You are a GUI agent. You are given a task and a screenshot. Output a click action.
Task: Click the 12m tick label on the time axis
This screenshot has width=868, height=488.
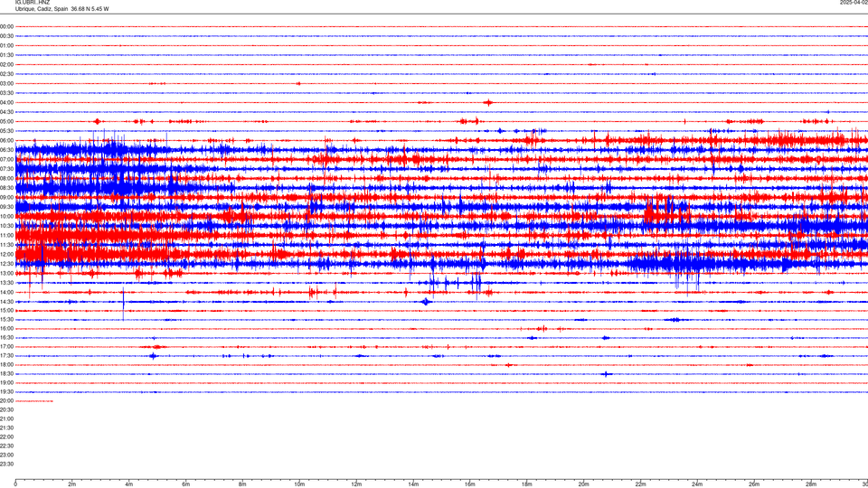click(356, 484)
